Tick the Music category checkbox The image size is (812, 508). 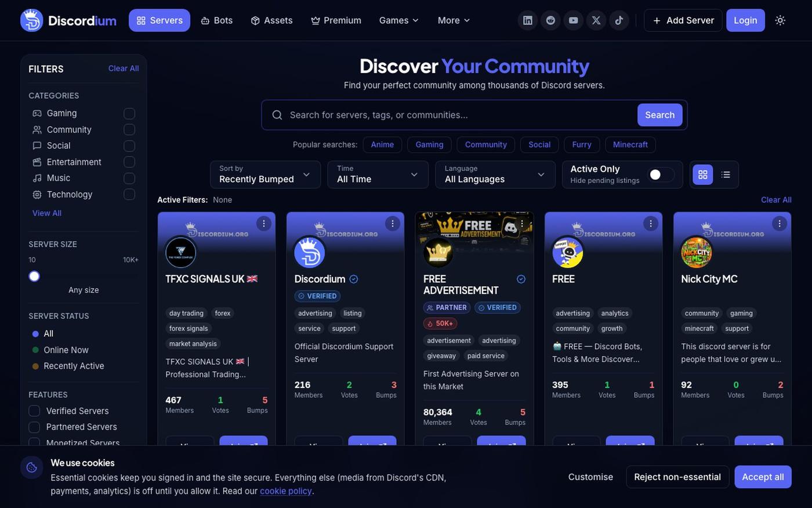click(x=129, y=178)
